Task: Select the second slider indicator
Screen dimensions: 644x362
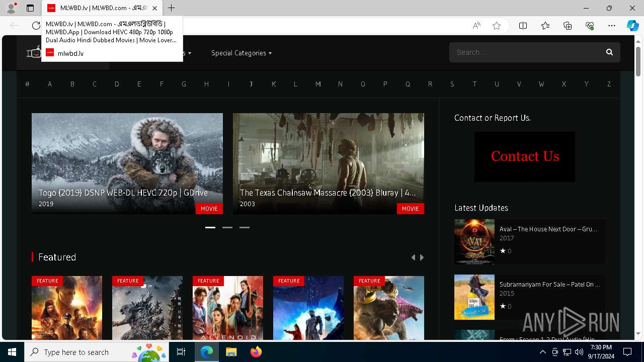Action: click(x=227, y=227)
